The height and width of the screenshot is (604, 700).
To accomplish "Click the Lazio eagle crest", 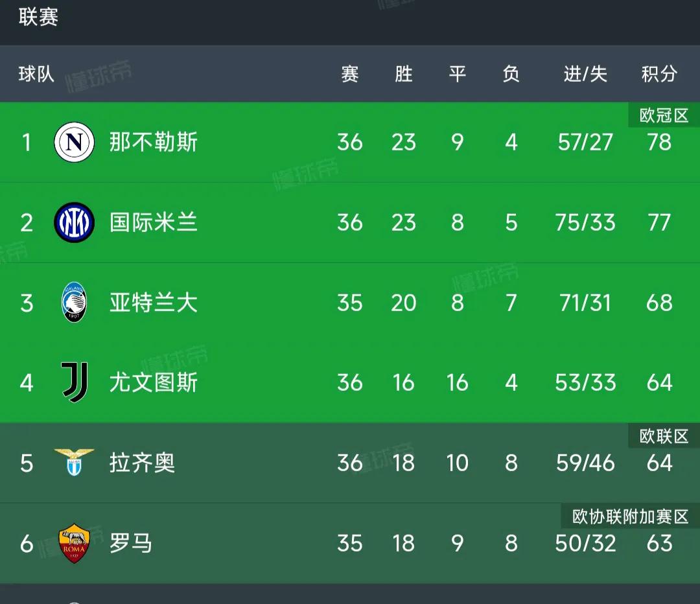I will click(74, 463).
